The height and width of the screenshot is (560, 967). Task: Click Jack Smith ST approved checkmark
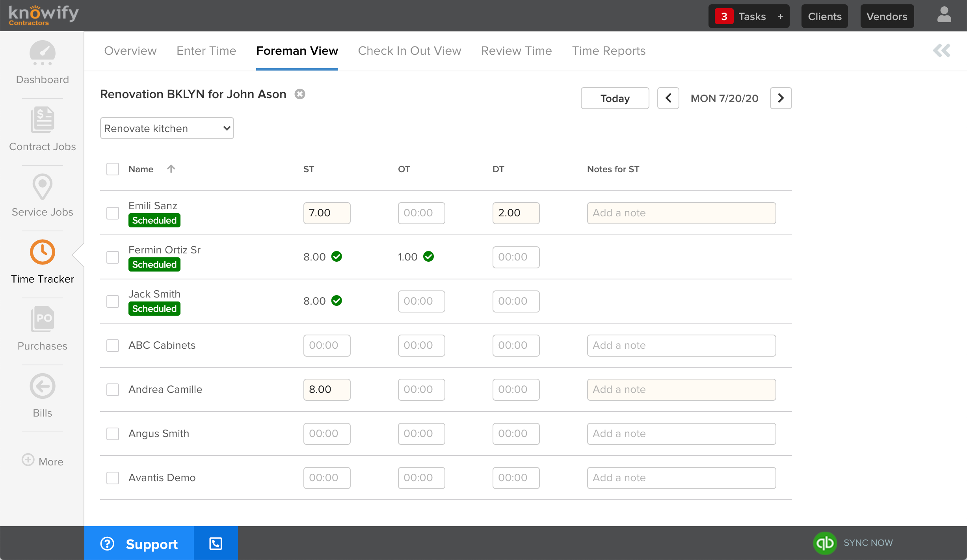tap(337, 301)
